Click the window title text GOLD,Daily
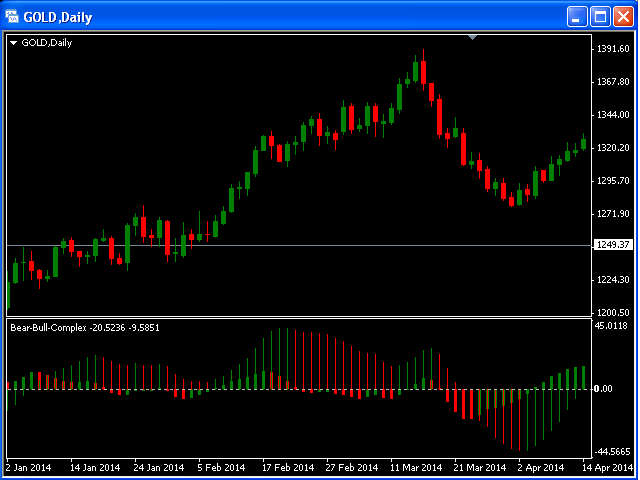The width and height of the screenshot is (640, 480). (58, 17)
